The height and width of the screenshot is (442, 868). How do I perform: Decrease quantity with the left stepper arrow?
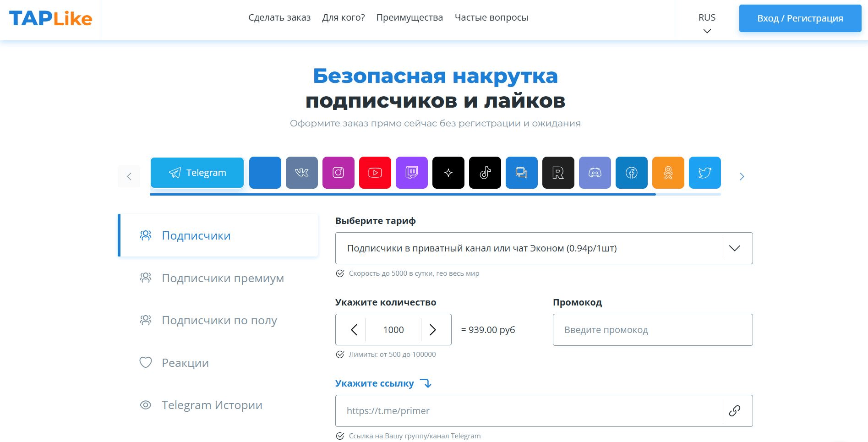click(x=354, y=330)
